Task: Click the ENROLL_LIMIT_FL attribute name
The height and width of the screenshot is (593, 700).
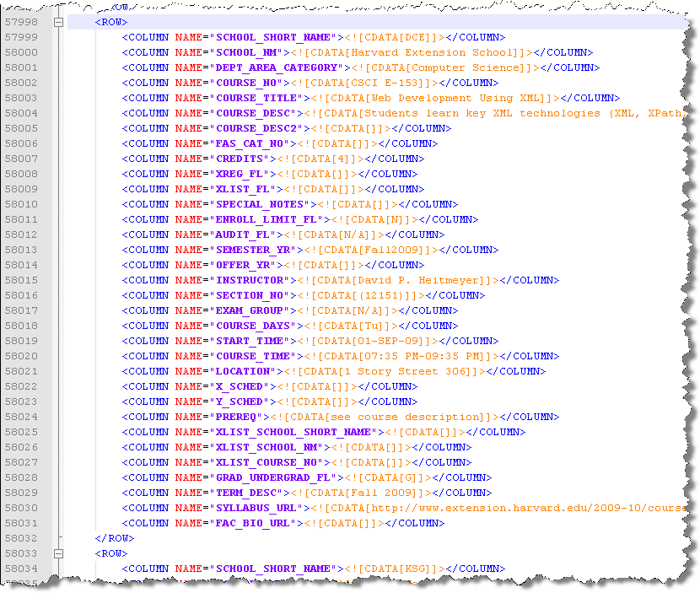Action: click(x=267, y=219)
